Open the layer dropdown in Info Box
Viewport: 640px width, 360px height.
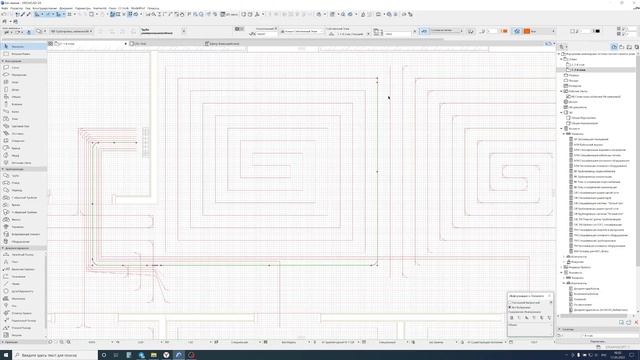coord(71,31)
